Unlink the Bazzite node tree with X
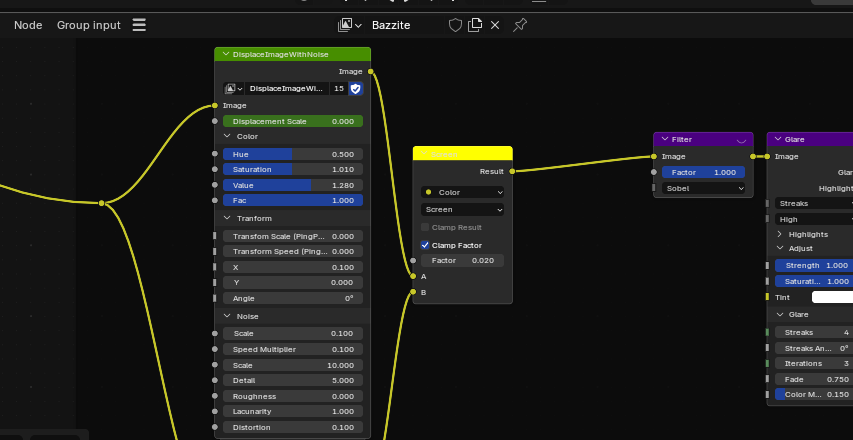 pyautogui.click(x=495, y=25)
